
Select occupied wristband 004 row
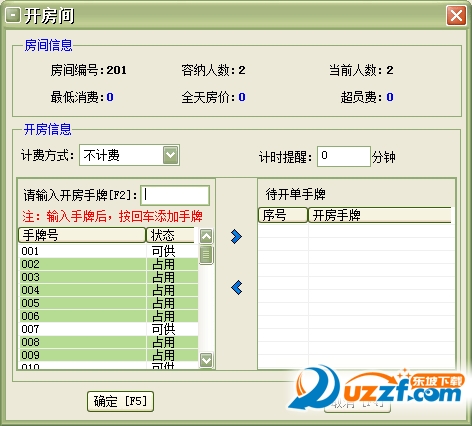pos(109,290)
